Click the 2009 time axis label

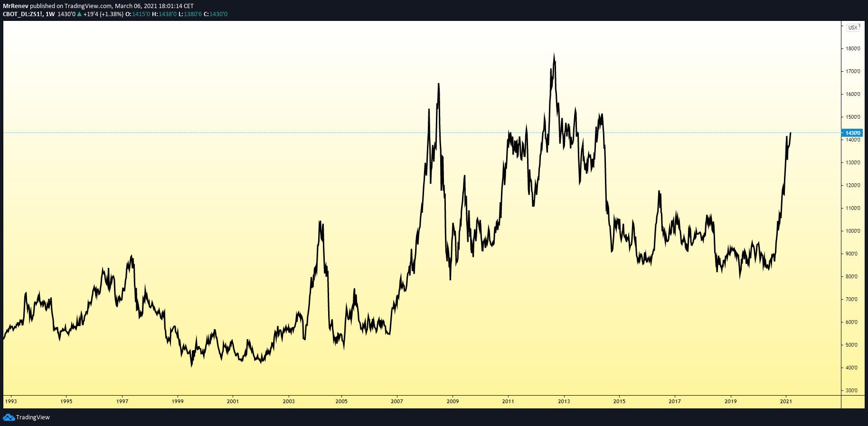click(x=453, y=401)
